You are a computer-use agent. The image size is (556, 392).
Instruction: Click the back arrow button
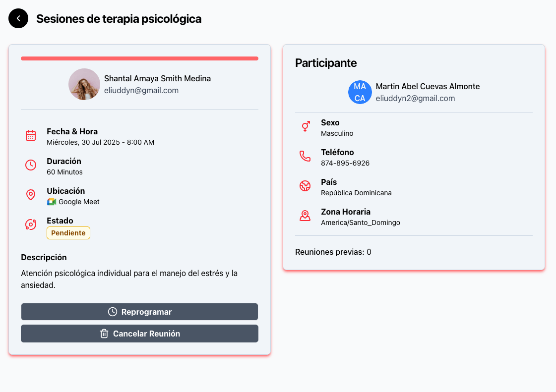18,19
